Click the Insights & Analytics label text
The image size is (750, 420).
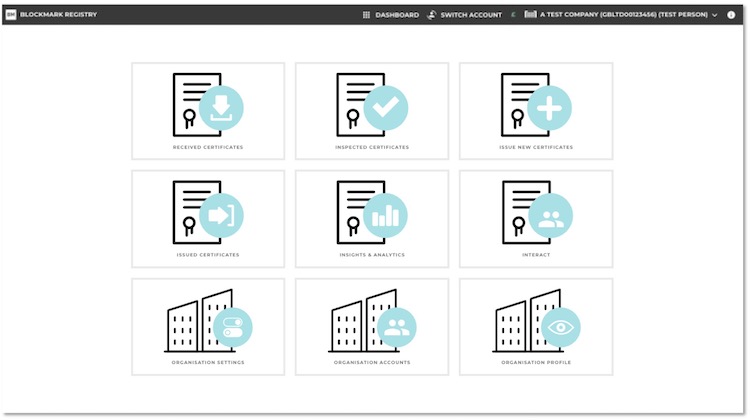[x=372, y=255]
